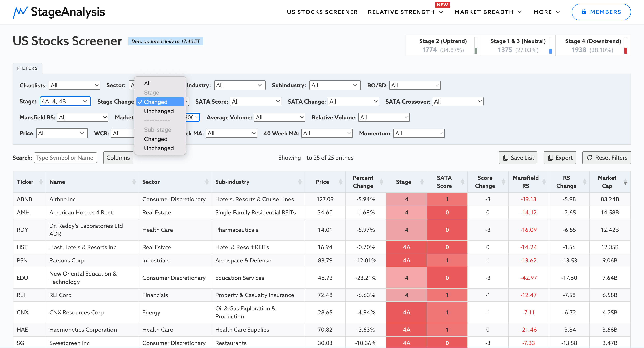
Task: Open the BO/BD filter dropdown
Action: 415,85
